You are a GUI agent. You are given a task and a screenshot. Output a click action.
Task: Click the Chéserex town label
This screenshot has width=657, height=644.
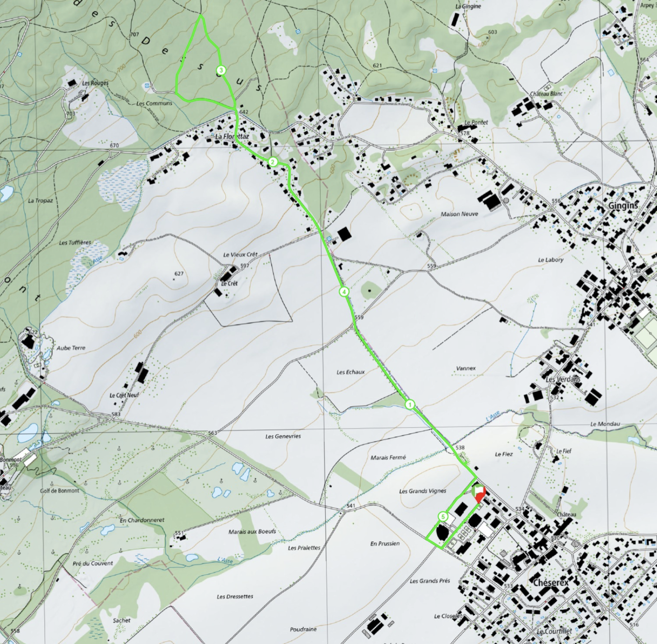point(551,583)
